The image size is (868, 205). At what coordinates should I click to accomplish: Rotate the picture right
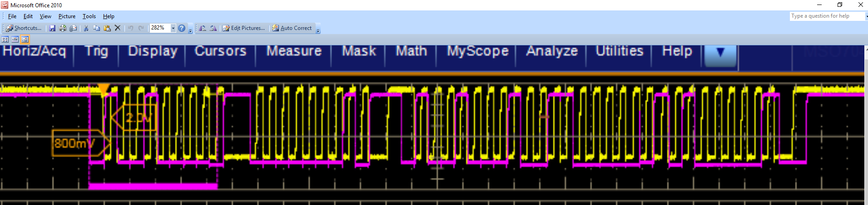[213, 28]
